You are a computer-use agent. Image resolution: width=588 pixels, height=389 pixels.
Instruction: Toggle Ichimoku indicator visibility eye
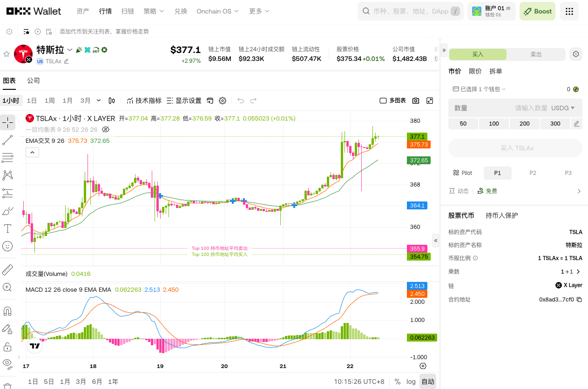(x=106, y=129)
